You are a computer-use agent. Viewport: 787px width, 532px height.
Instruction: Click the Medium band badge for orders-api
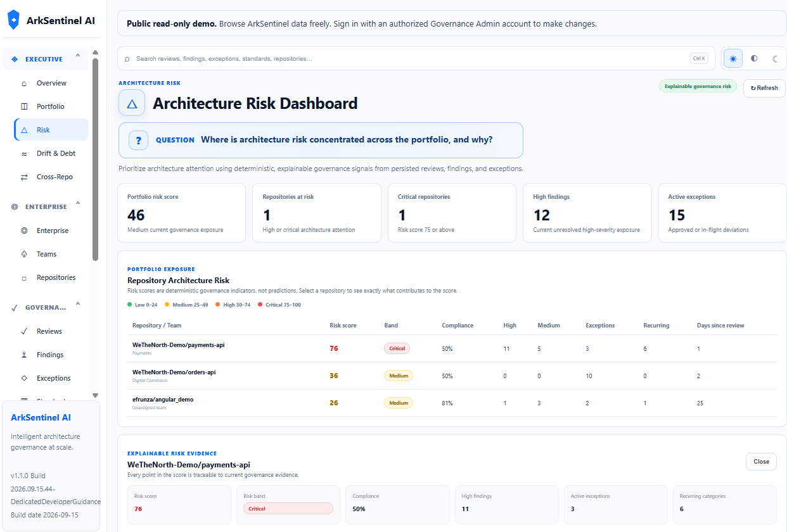pos(399,376)
